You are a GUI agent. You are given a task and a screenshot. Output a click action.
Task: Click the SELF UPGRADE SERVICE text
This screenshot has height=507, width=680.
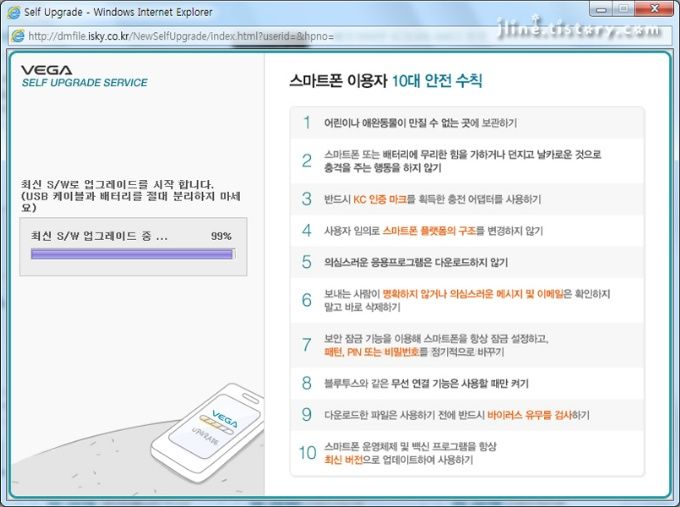click(85, 82)
